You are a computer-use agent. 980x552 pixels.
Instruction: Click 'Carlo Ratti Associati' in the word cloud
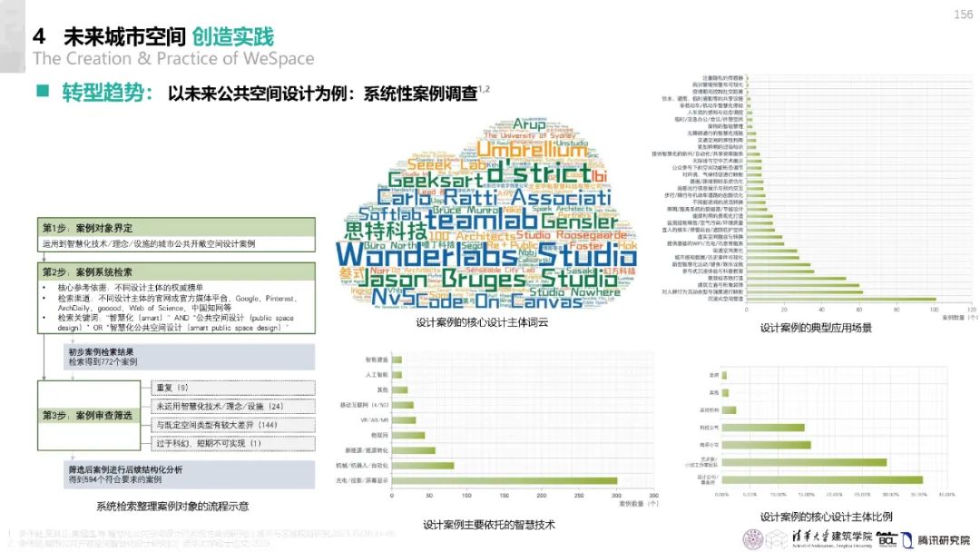tap(494, 198)
